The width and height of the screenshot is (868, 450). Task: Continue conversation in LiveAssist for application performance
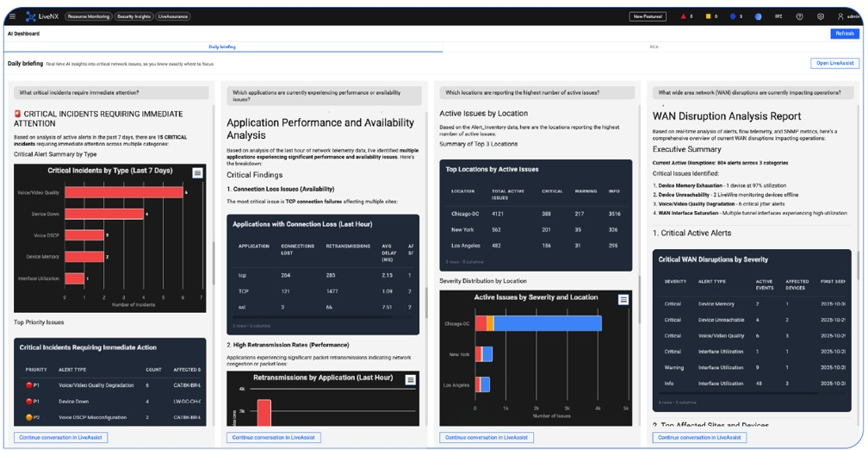[x=274, y=437]
